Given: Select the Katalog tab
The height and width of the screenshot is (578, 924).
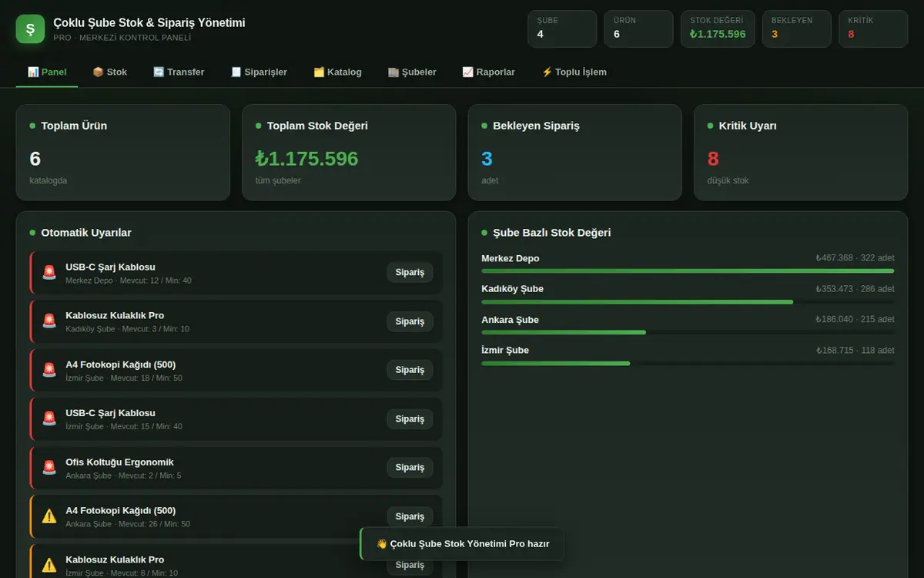Looking at the screenshot, I should [337, 72].
